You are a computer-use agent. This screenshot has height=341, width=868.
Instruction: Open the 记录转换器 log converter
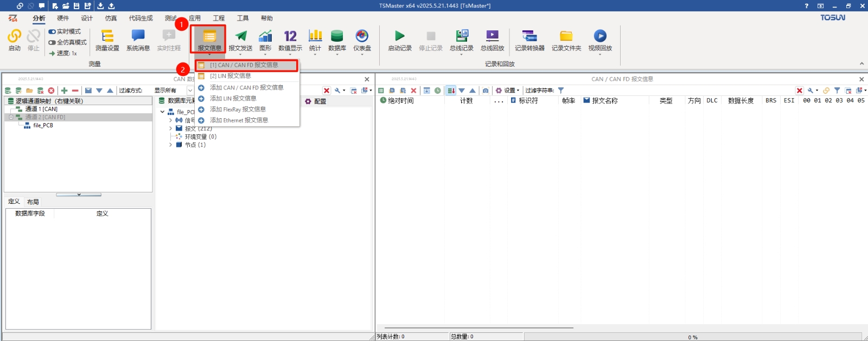tap(529, 40)
